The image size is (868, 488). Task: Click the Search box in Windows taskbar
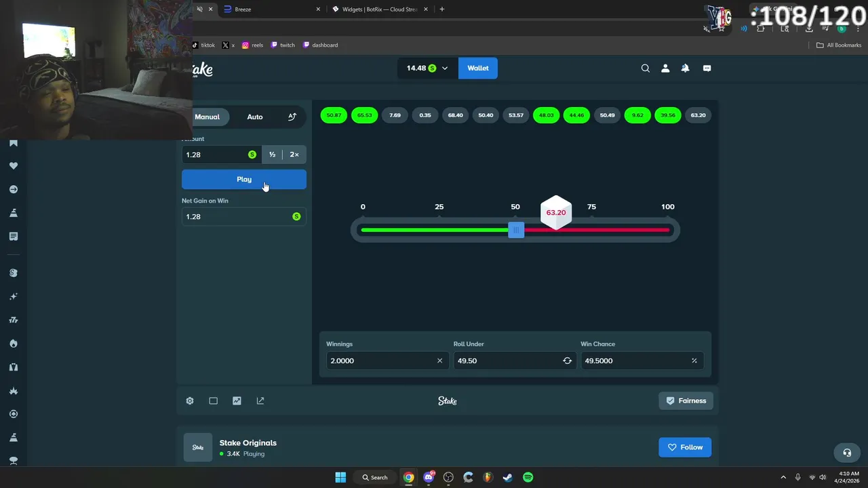(375, 477)
